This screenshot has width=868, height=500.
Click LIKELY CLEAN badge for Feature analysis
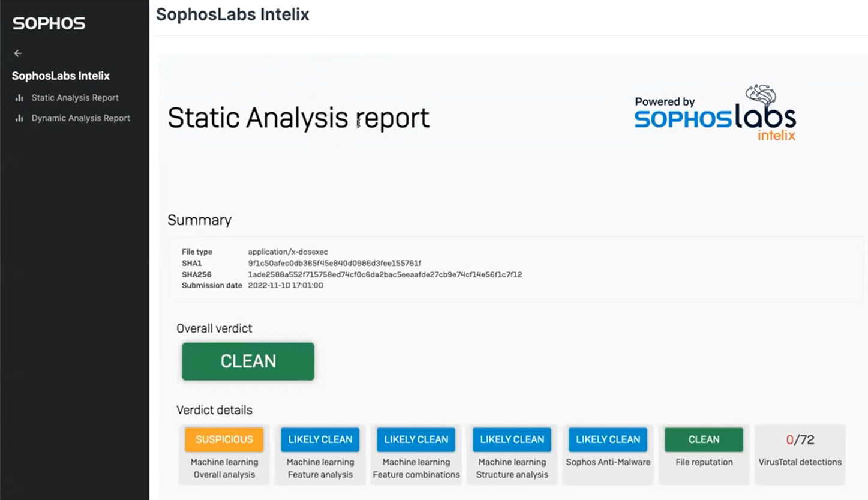[x=320, y=439]
